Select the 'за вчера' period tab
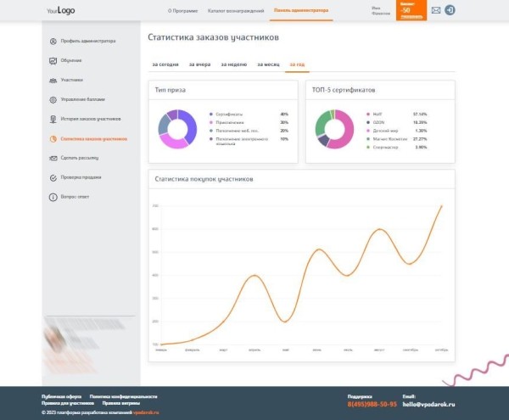The height and width of the screenshot is (420, 509). tap(199, 64)
